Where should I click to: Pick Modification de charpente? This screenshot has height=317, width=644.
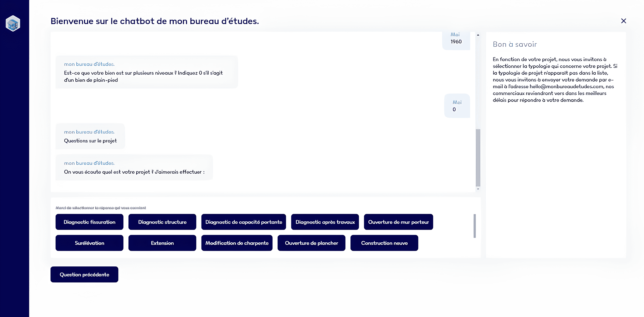237,243
